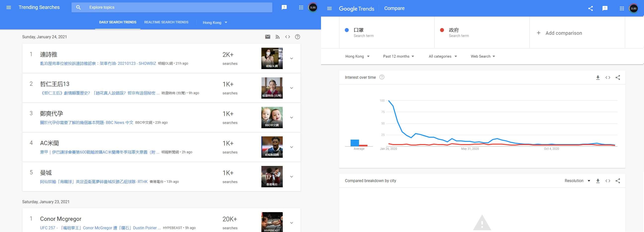Image resolution: width=644 pixels, height=232 pixels.
Task: Click the red dot next to 政府
Action: click(x=442, y=30)
